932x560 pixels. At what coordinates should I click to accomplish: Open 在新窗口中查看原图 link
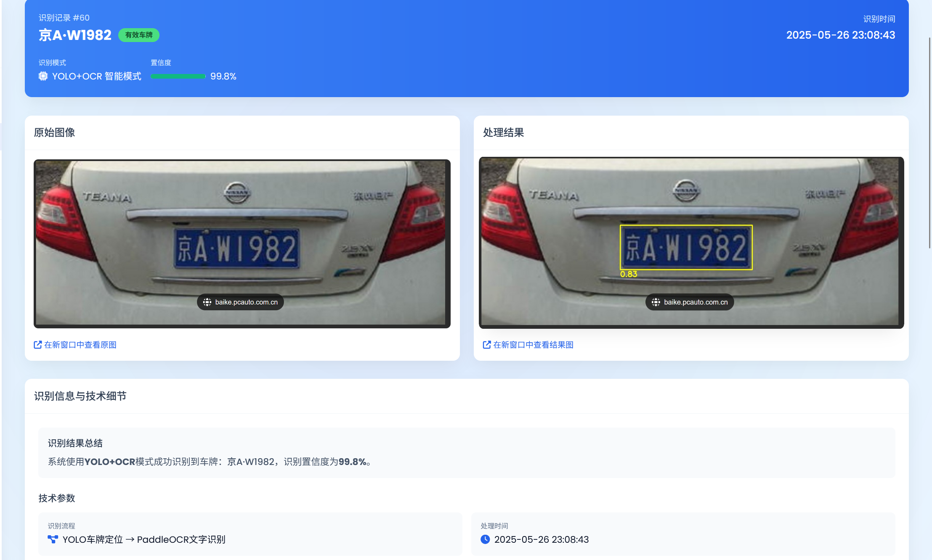pyautogui.click(x=80, y=345)
